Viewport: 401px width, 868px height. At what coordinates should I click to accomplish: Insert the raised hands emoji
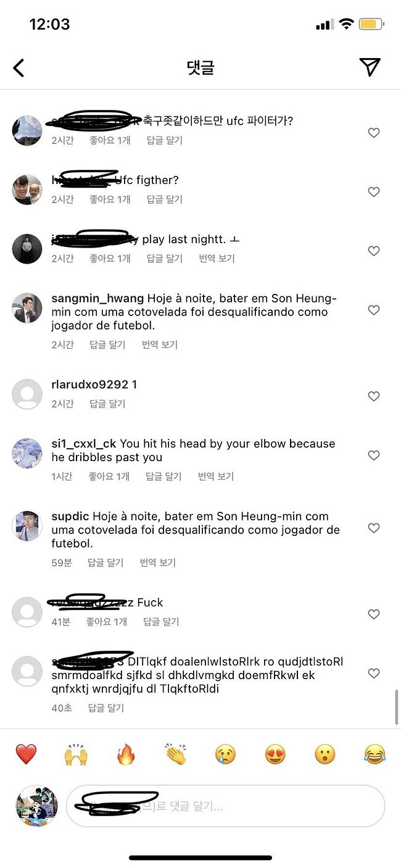76,754
